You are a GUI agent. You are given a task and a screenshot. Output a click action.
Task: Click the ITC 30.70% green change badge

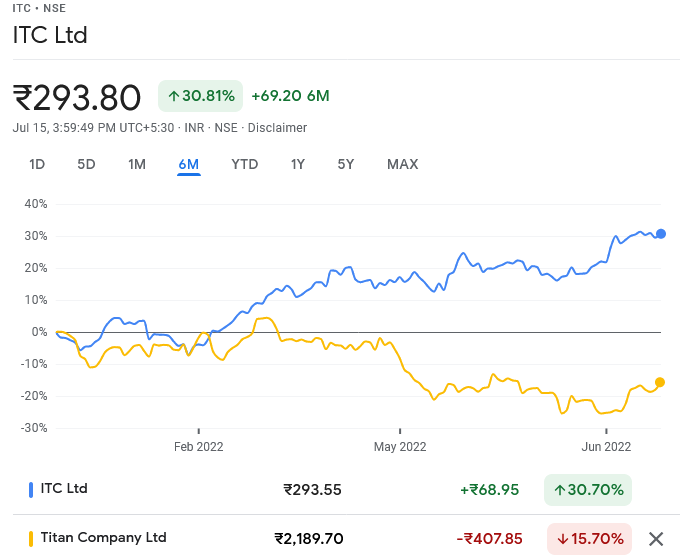click(588, 490)
